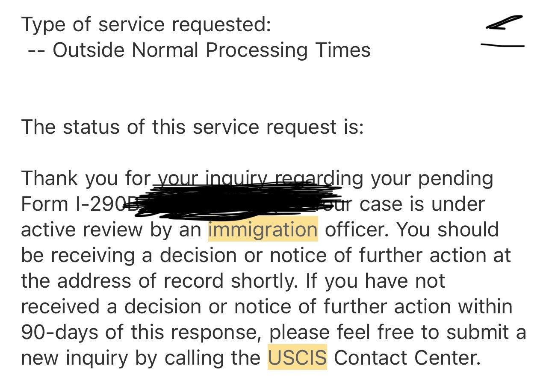Image resolution: width=549 pixels, height=392 pixels.
Task: Select the highlighted "USCIS" text
Action: (x=297, y=357)
